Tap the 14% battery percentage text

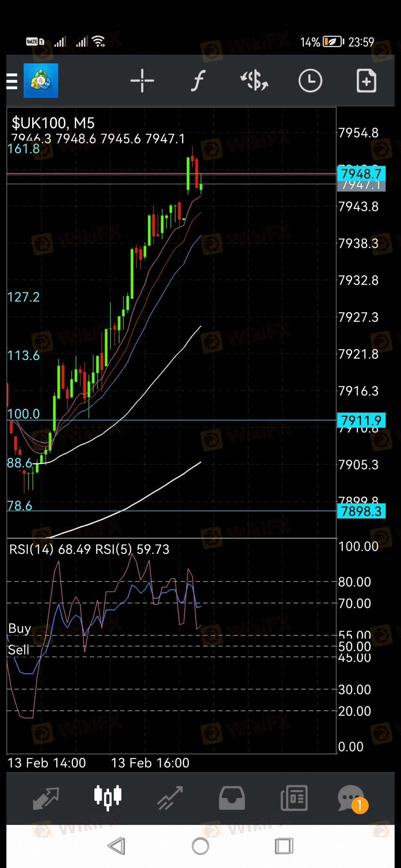tap(310, 42)
